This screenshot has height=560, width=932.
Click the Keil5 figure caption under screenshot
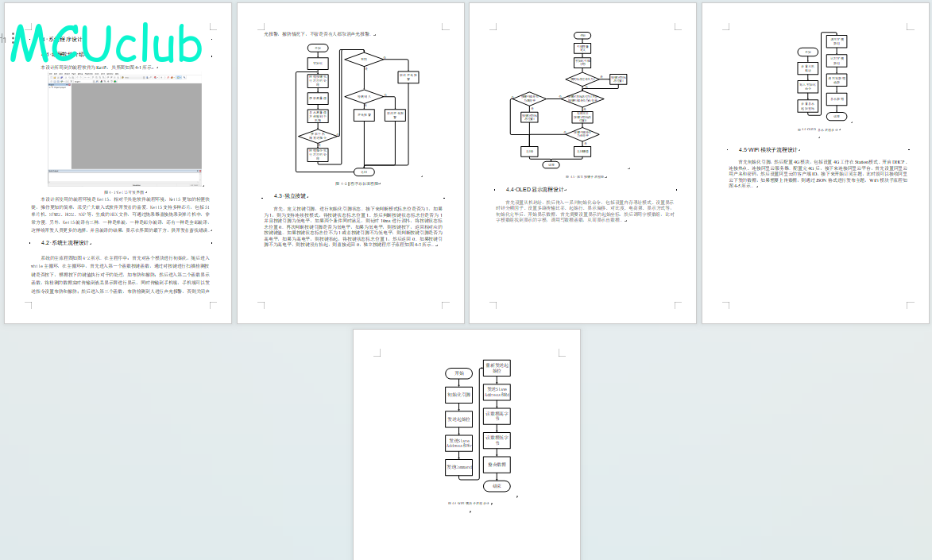tap(125, 192)
